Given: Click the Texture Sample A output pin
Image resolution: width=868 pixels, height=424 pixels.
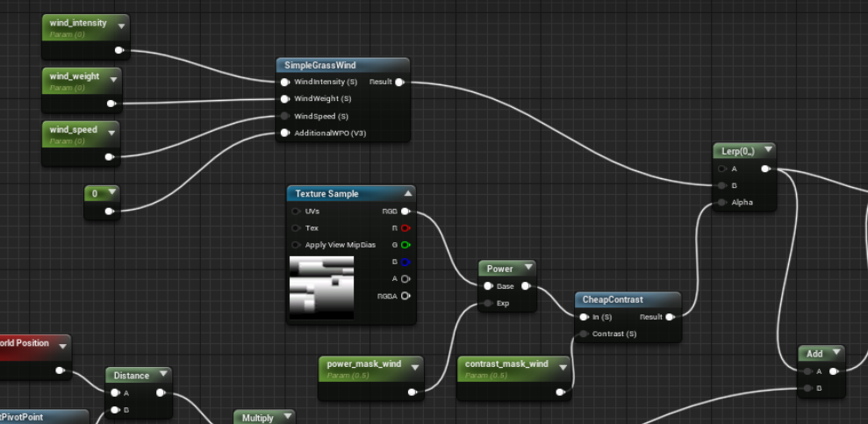Looking at the screenshot, I should click(405, 278).
